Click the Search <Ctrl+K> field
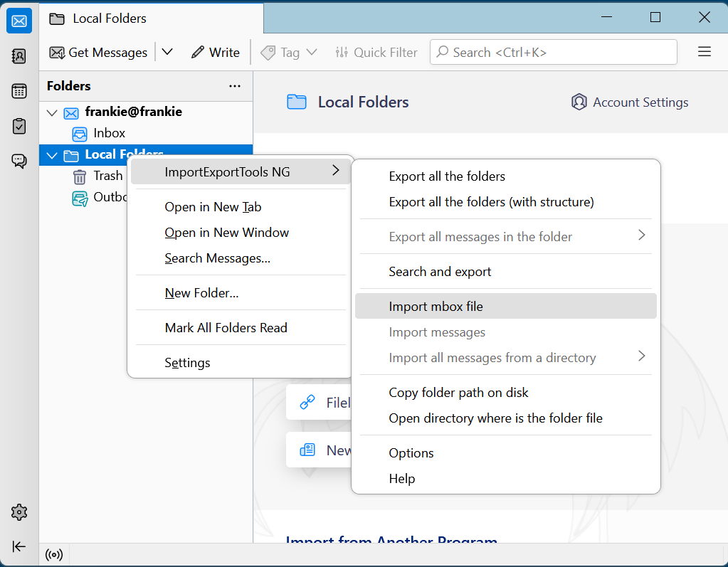The image size is (728, 567). (x=554, y=52)
